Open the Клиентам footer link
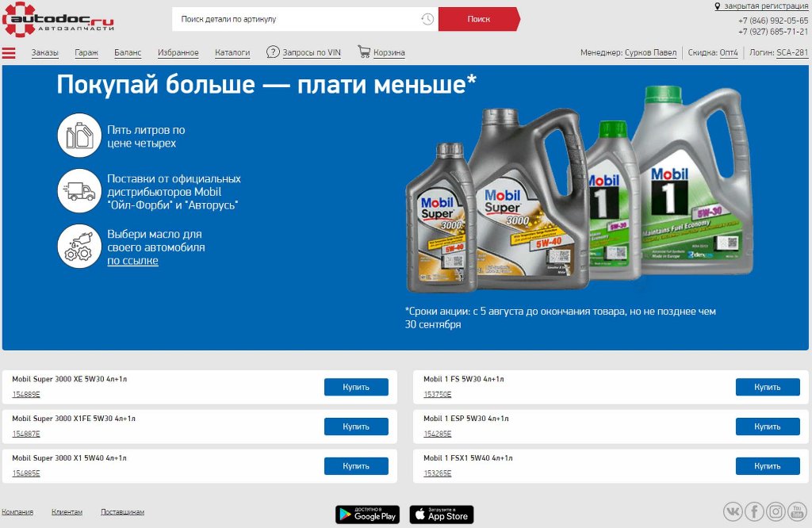This screenshot has height=528, width=812. point(67,512)
